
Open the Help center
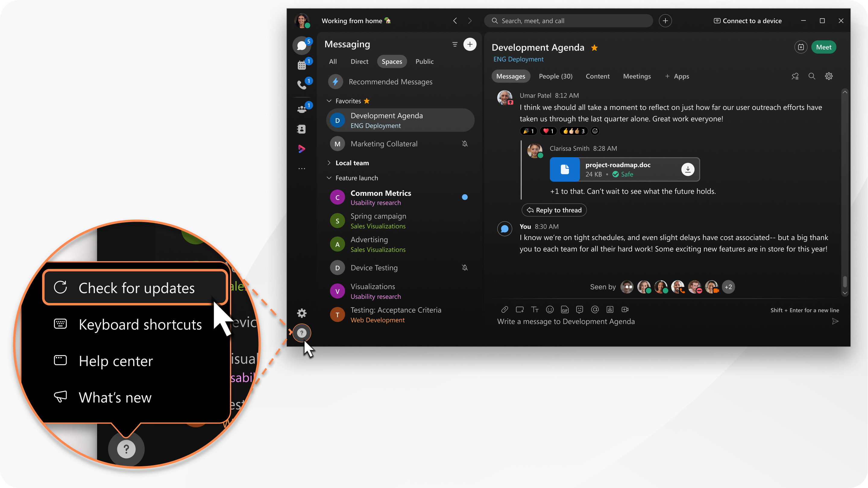pos(115,361)
